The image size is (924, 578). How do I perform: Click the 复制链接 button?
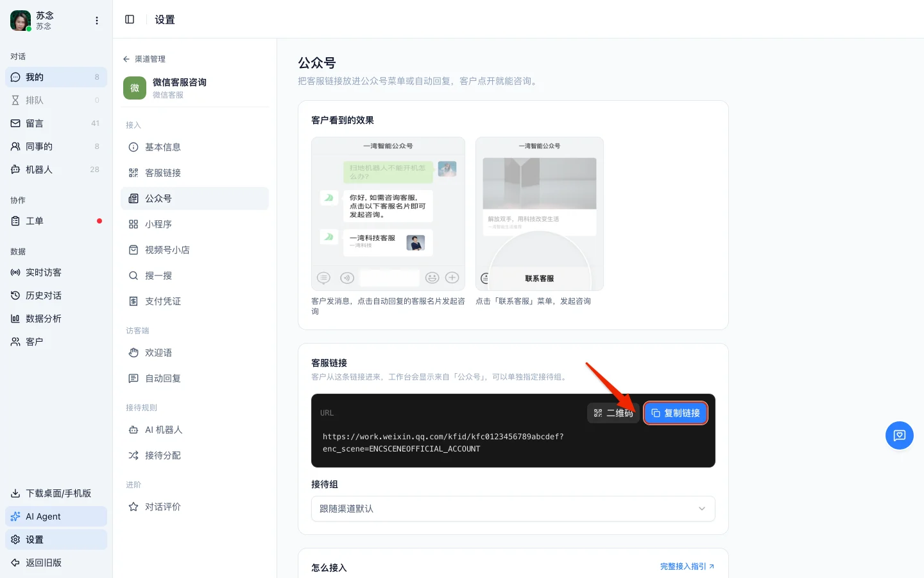676,413
